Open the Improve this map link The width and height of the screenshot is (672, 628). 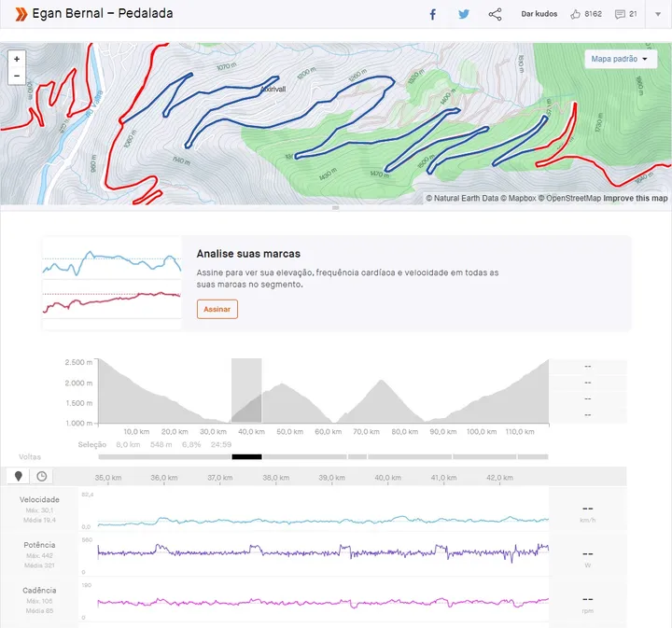point(636,198)
